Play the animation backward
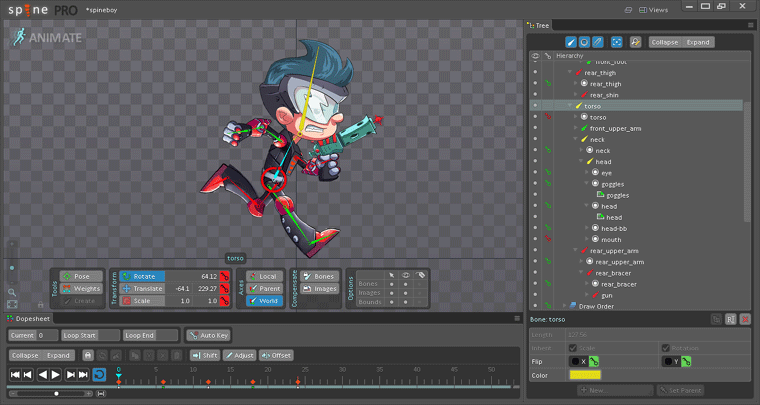This screenshot has height=405, width=760. tap(43, 374)
